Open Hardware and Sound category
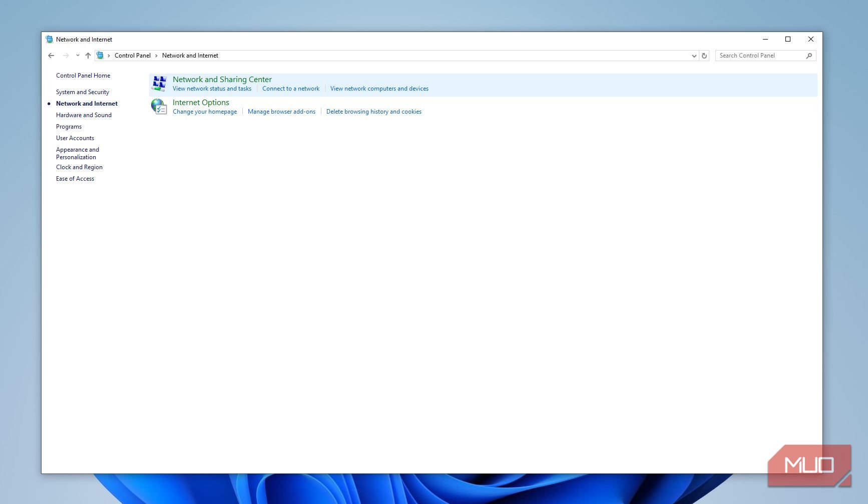 coord(84,115)
